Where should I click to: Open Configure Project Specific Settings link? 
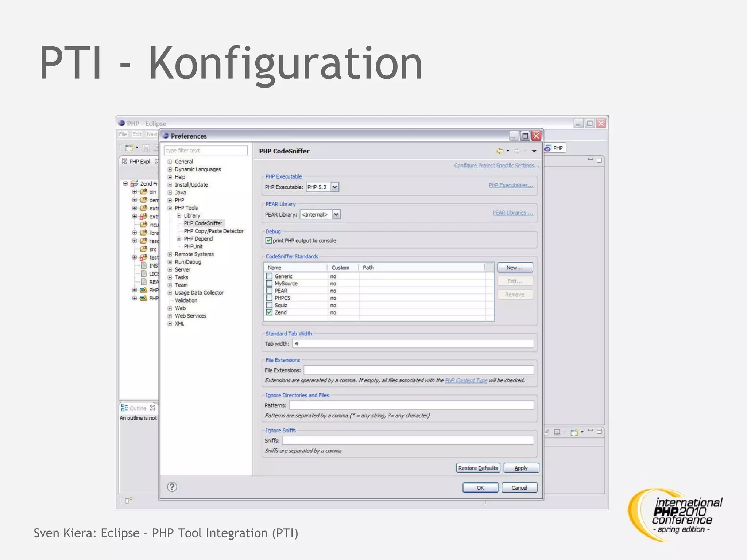(x=497, y=166)
